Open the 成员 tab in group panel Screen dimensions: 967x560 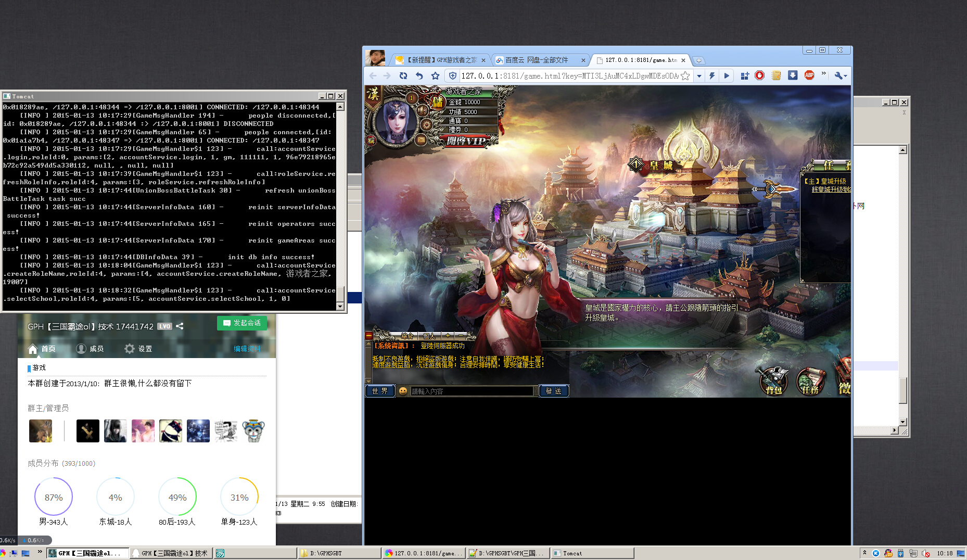pos(90,349)
